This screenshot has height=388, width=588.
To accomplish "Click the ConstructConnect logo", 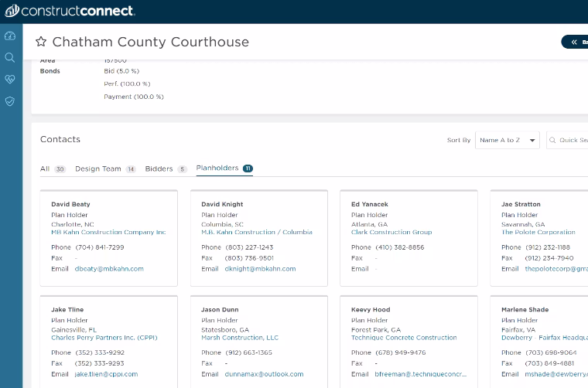I will pos(70,11).
